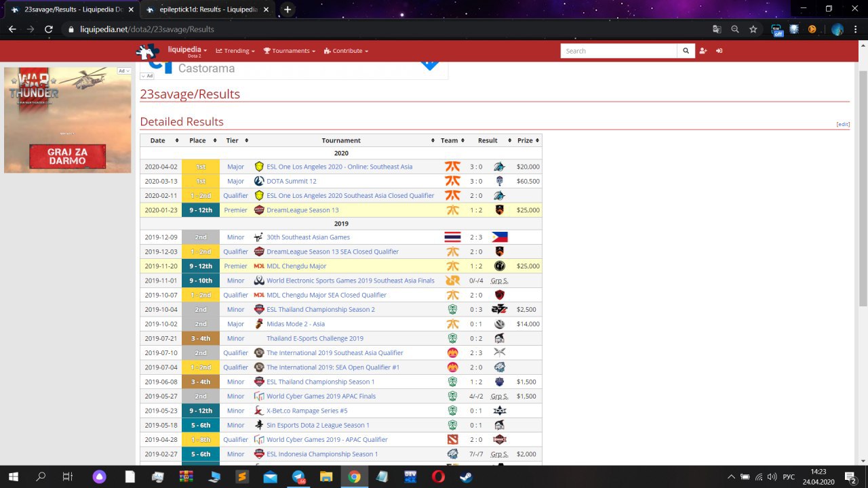This screenshot has height=488, width=868.
Task: Click the $60,500 prize cell
Action: click(528, 181)
